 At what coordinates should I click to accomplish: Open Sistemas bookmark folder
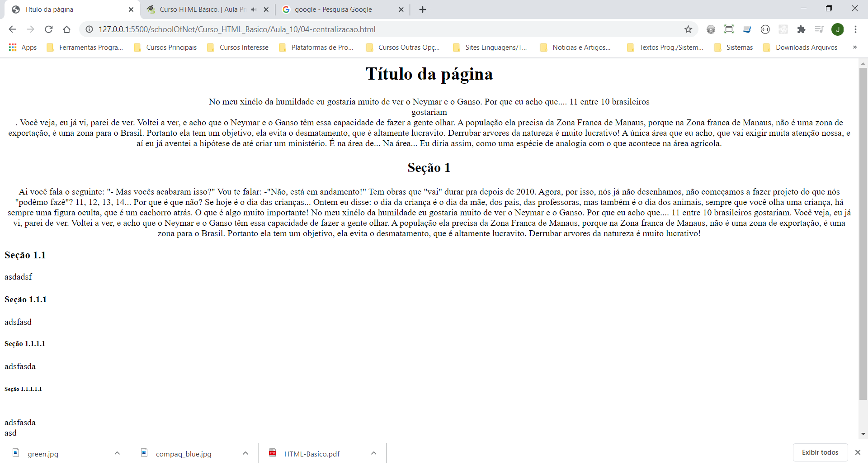734,48
